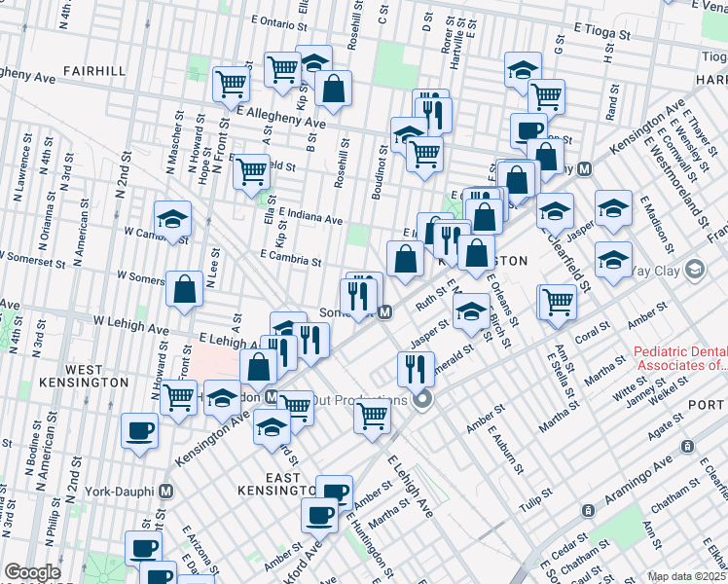Click the WEST KENSINGTON neighborhood label
The height and width of the screenshot is (584, 728).
[x=84, y=377]
